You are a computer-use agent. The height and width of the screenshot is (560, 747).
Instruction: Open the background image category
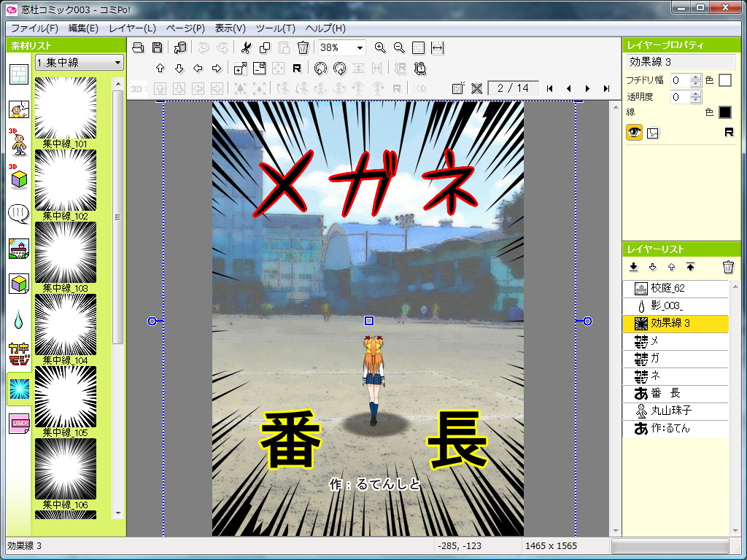19,249
